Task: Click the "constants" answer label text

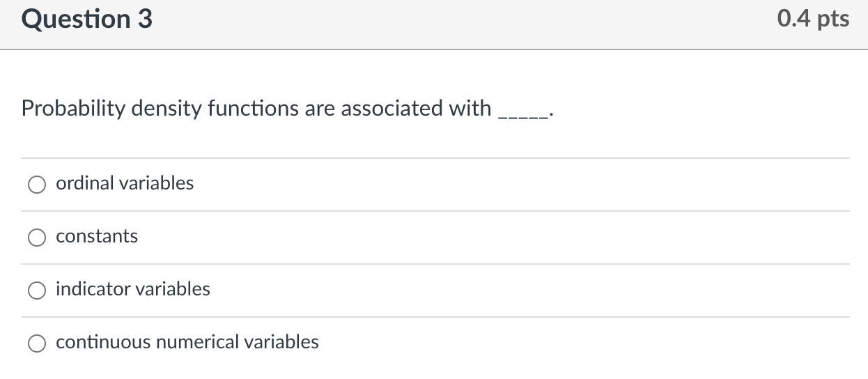Action: coord(97,237)
